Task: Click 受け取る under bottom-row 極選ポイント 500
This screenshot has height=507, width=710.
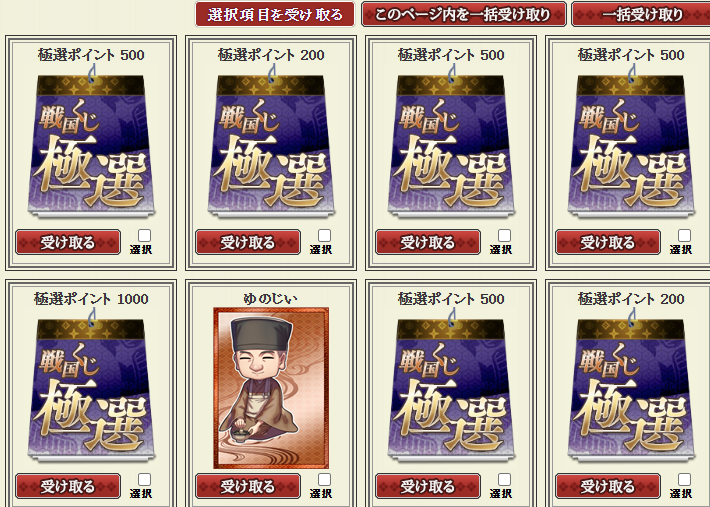Action: (x=428, y=486)
